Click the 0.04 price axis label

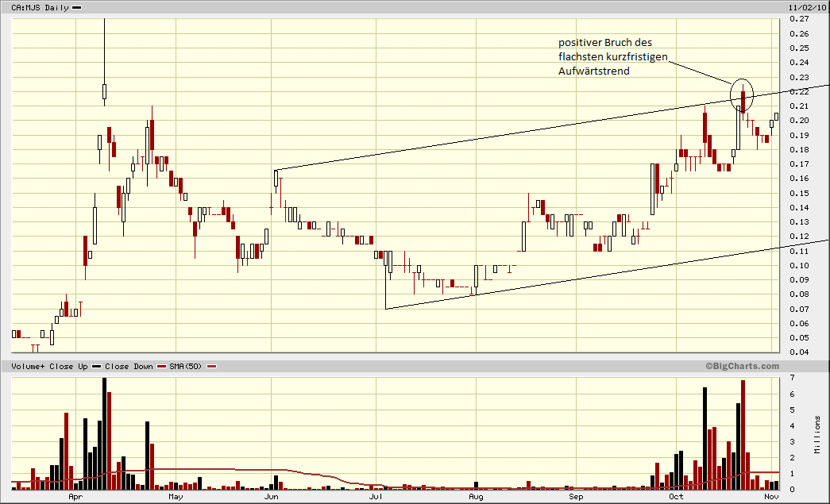[799, 352]
